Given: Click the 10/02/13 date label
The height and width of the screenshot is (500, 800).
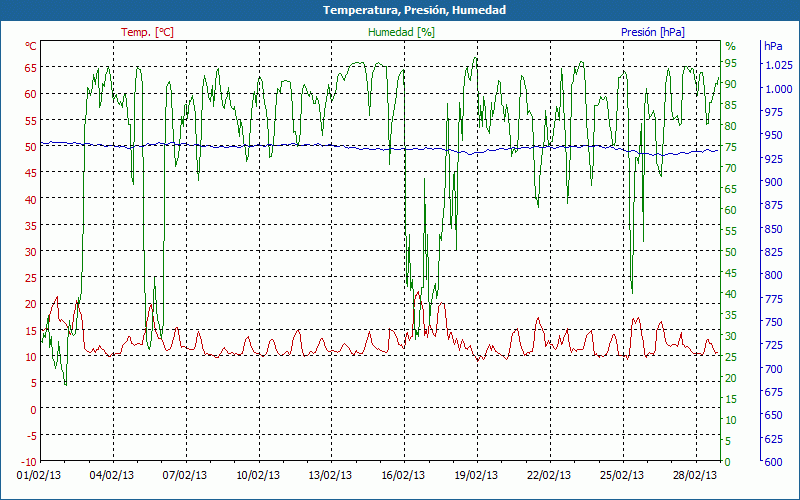Looking at the screenshot, I should pyautogui.click(x=258, y=476).
